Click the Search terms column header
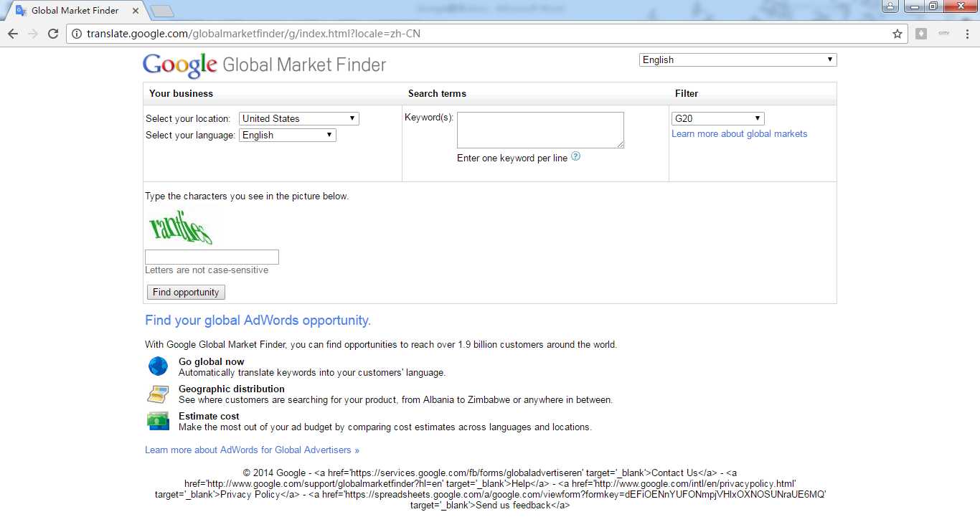This screenshot has width=980, height=517. pyautogui.click(x=437, y=94)
